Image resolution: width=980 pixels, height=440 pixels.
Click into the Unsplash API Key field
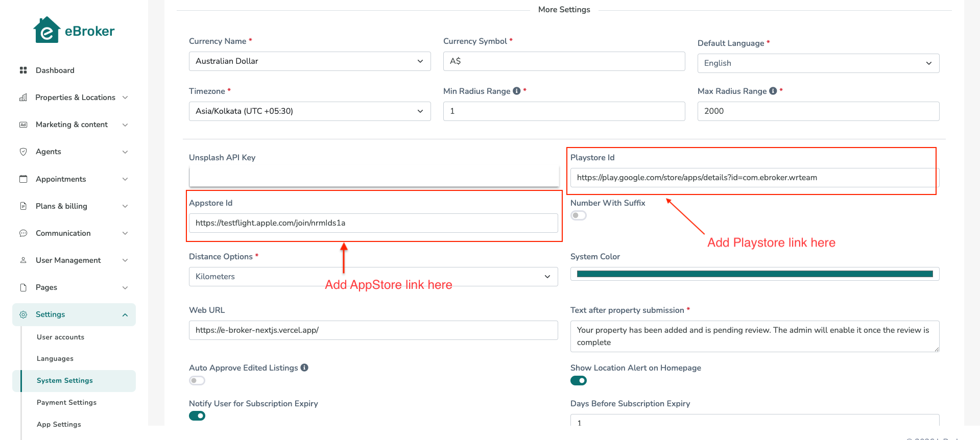coord(374,177)
